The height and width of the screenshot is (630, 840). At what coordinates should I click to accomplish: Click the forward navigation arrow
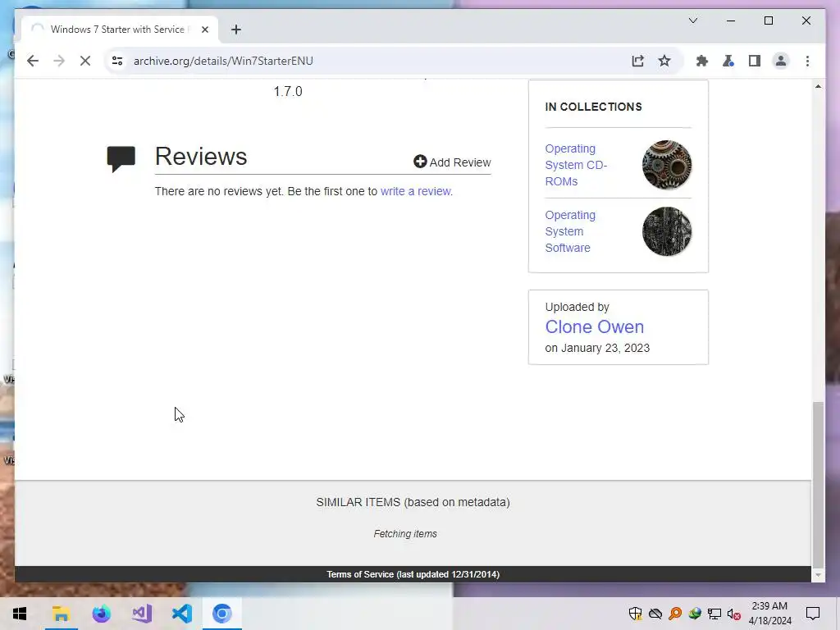tap(59, 61)
